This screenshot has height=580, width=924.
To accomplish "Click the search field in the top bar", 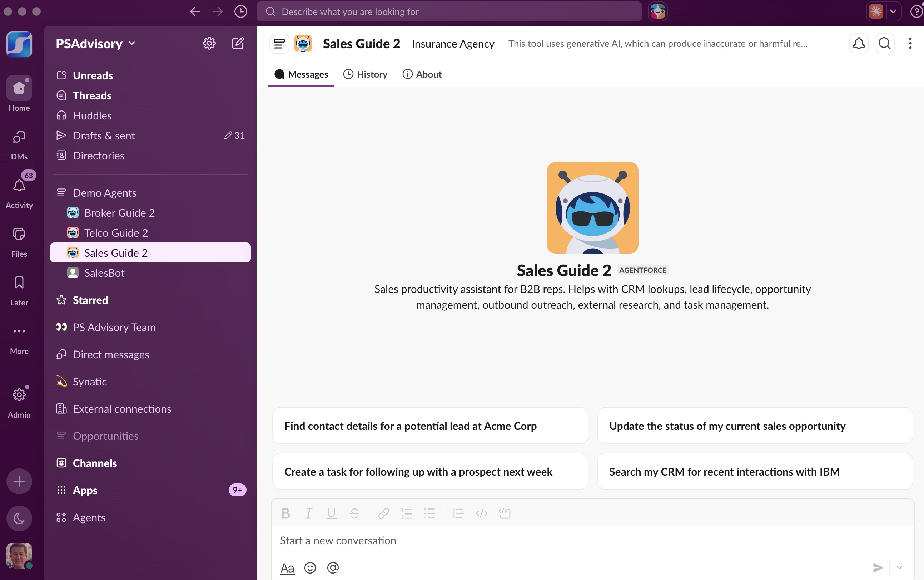I will click(x=449, y=11).
